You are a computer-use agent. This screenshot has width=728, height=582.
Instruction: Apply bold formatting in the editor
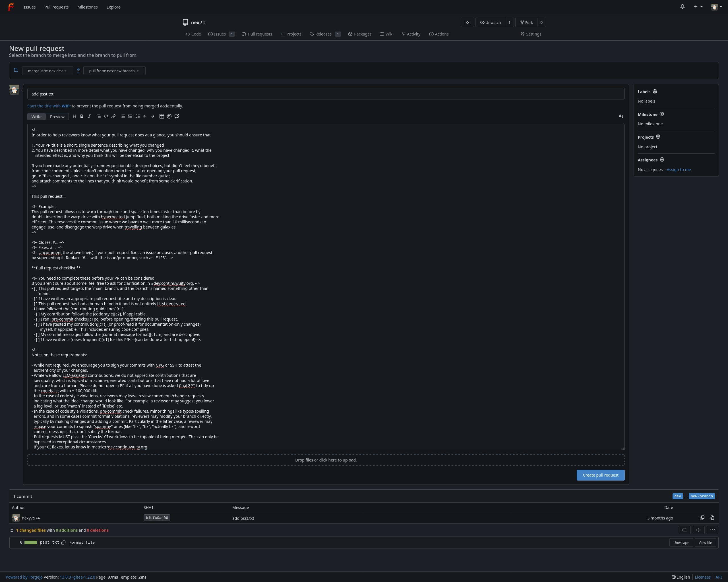click(x=82, y=117)
